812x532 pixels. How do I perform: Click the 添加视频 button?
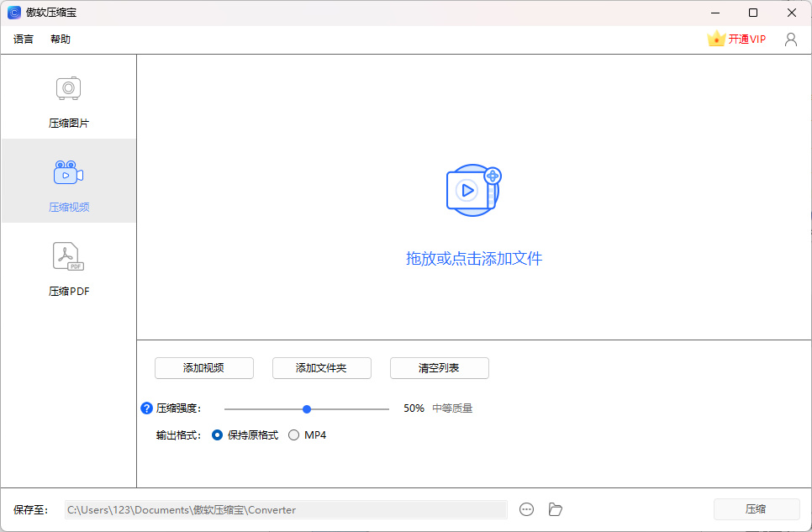click(203, 368)
